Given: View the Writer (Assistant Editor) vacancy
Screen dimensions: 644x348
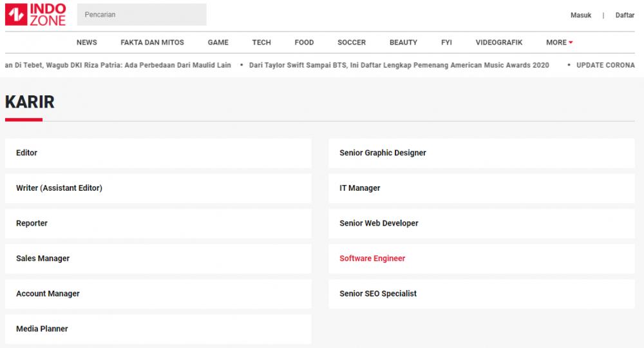Looking at the screenshot, I should [x=158, y=188].
